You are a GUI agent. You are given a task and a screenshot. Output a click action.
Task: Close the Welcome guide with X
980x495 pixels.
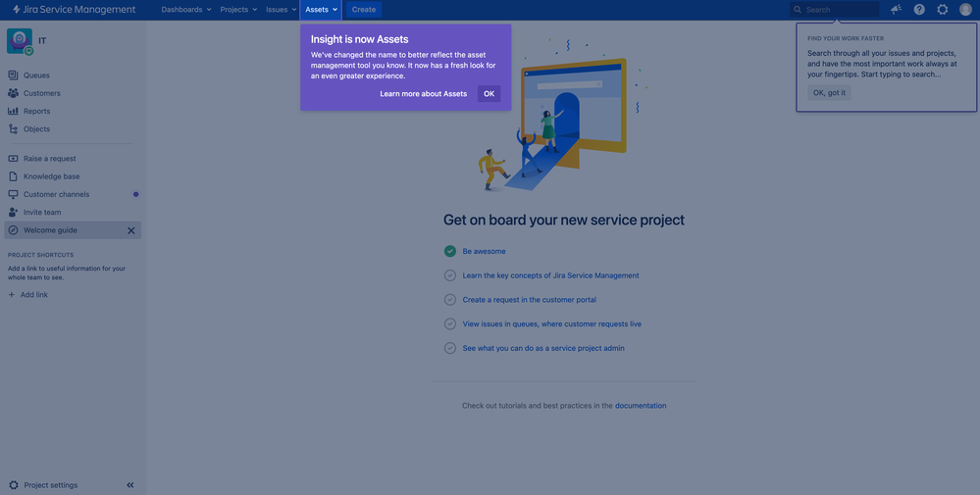coord(131,230)
